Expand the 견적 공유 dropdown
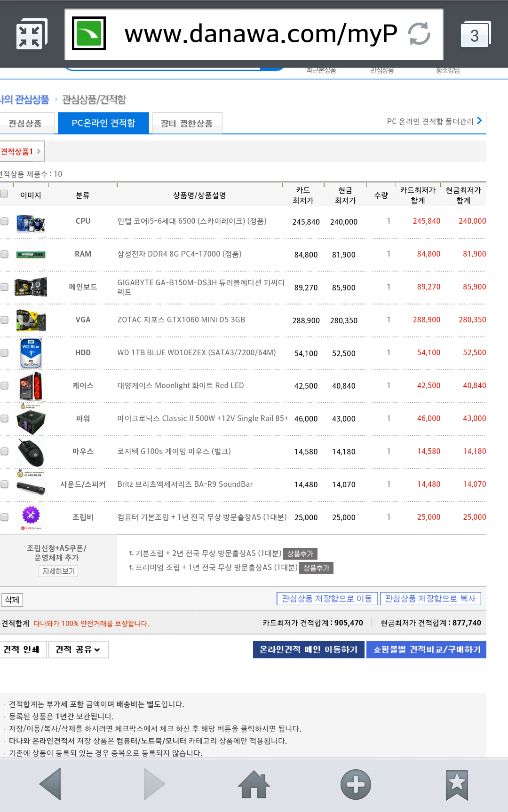 click(x=79, y=649)
